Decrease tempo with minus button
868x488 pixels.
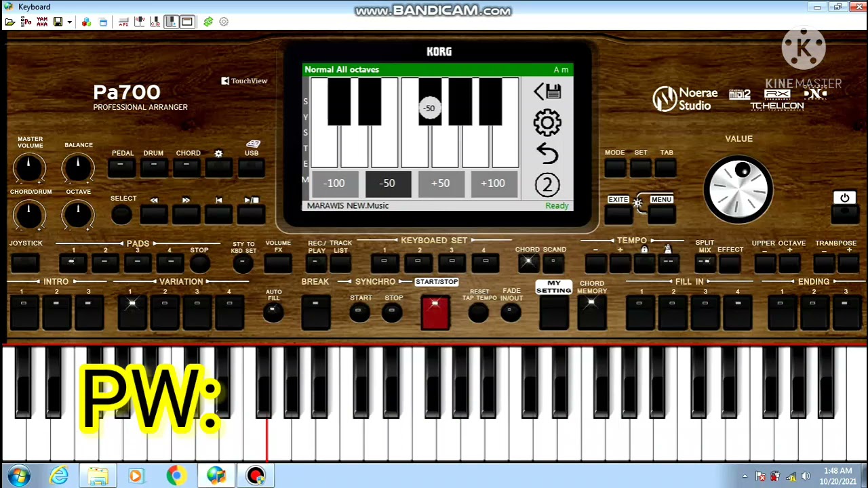point(595,263)
